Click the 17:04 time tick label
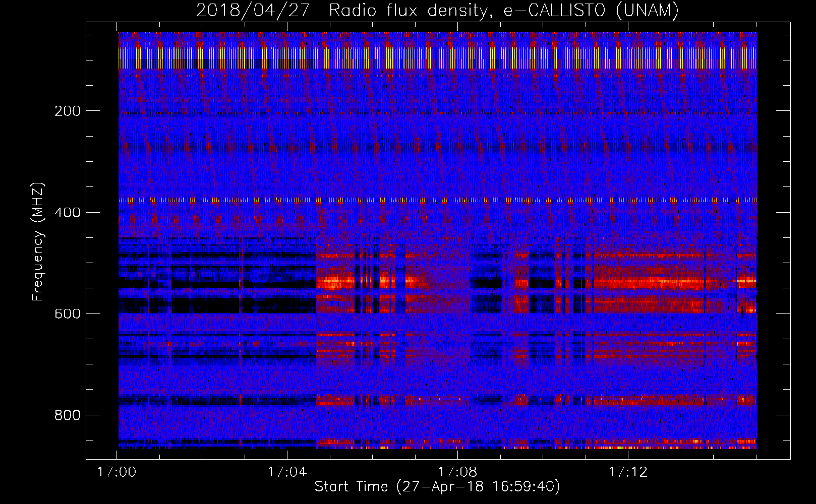Screen dimensions: 816x504 [x=287, y=472]
